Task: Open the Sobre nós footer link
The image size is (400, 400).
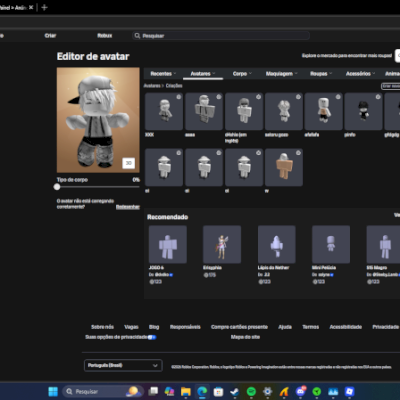Action: pos(102,327)
